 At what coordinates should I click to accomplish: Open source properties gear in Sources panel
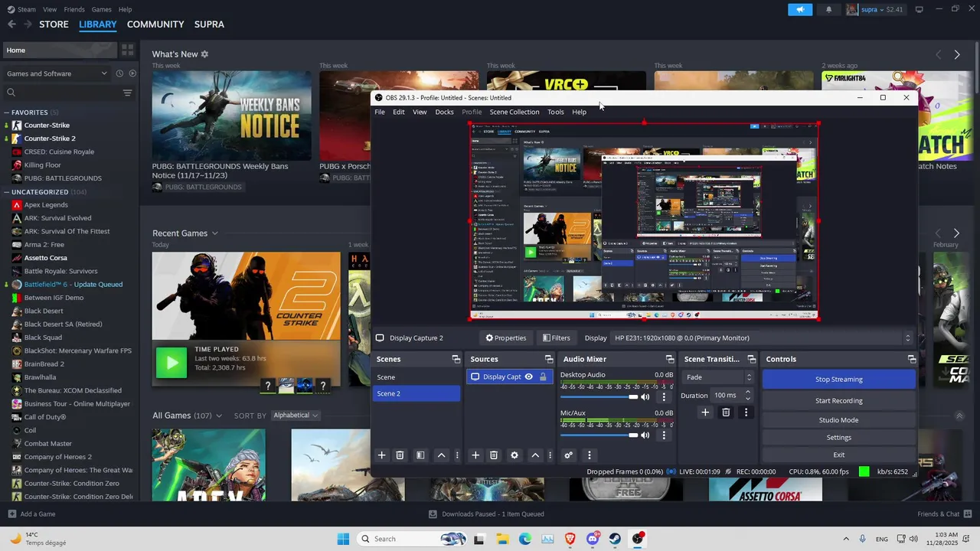pos(514,455)
